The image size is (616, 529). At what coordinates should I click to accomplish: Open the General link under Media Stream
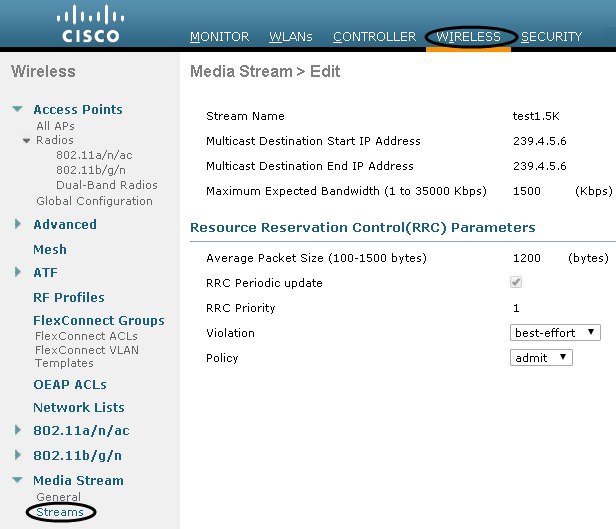[x=58, y=497]
